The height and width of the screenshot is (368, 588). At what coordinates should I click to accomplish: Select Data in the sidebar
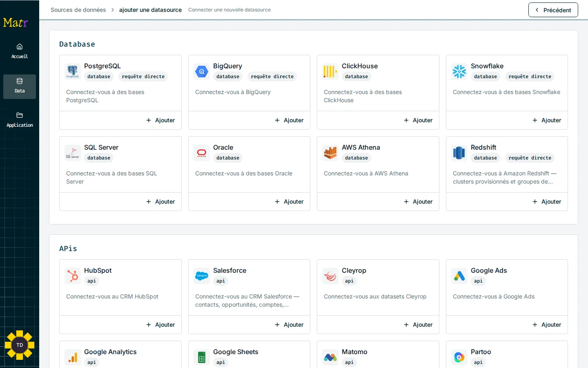(x=20, y=87)
